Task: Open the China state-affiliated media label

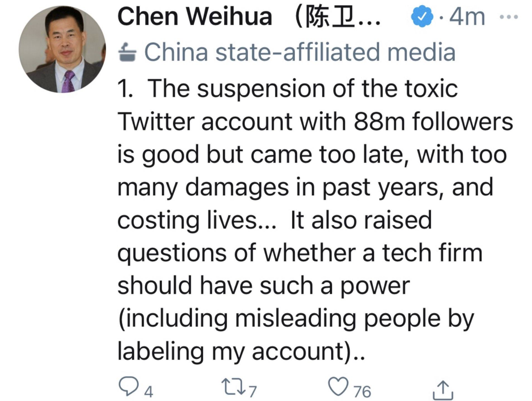Action: coord(300,52)
